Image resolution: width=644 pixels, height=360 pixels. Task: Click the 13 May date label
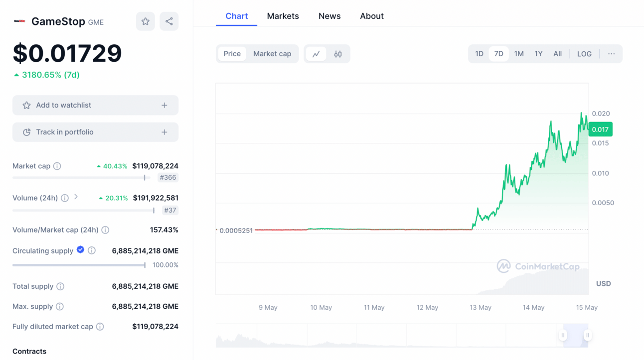(480, 308)
